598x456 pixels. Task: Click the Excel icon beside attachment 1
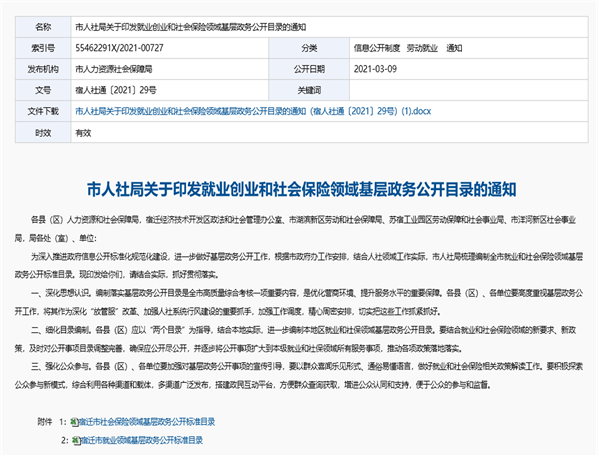[x=74, y=422]
